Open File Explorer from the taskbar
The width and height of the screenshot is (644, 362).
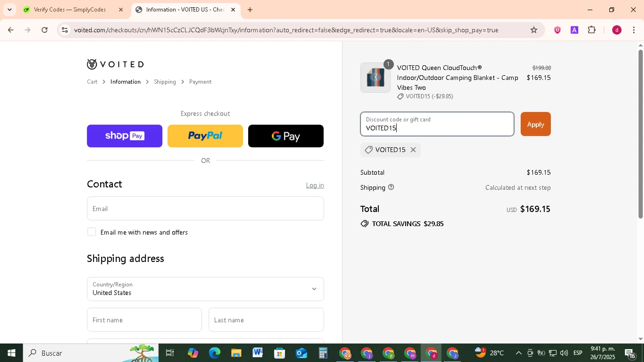[236, 353]
